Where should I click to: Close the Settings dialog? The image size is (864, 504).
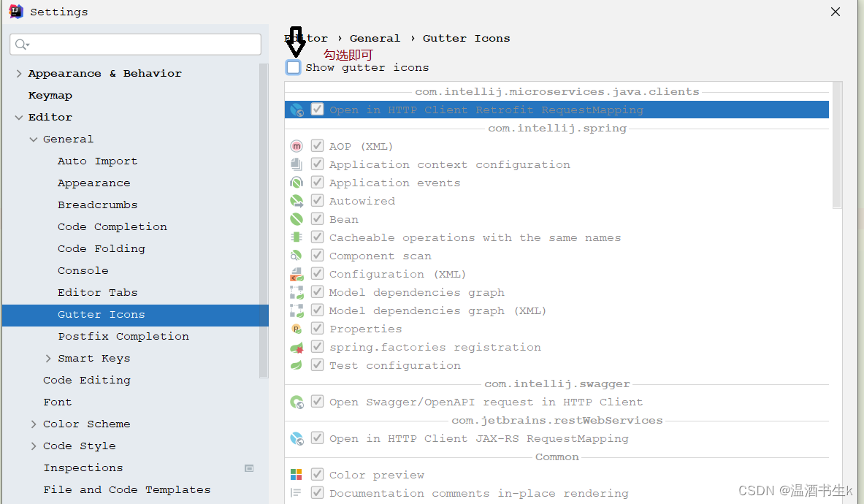(836, 12)
